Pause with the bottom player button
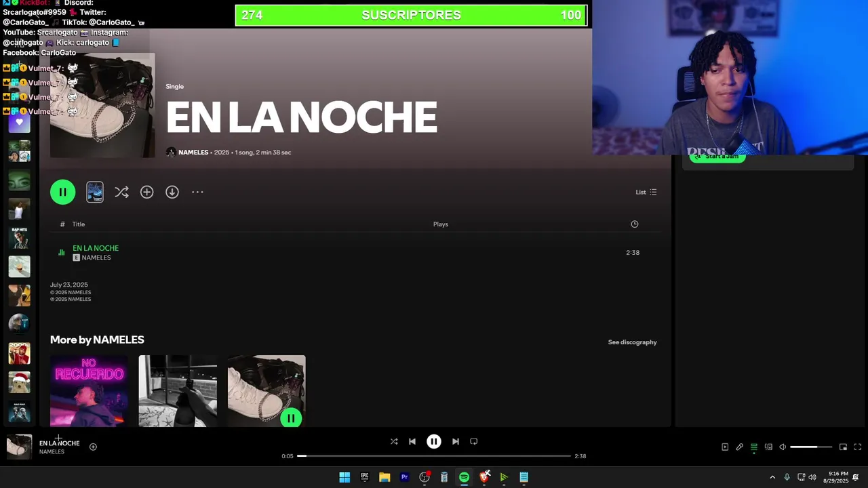The width and height of the screenshot is (868, 488). (x=434, y=441)
